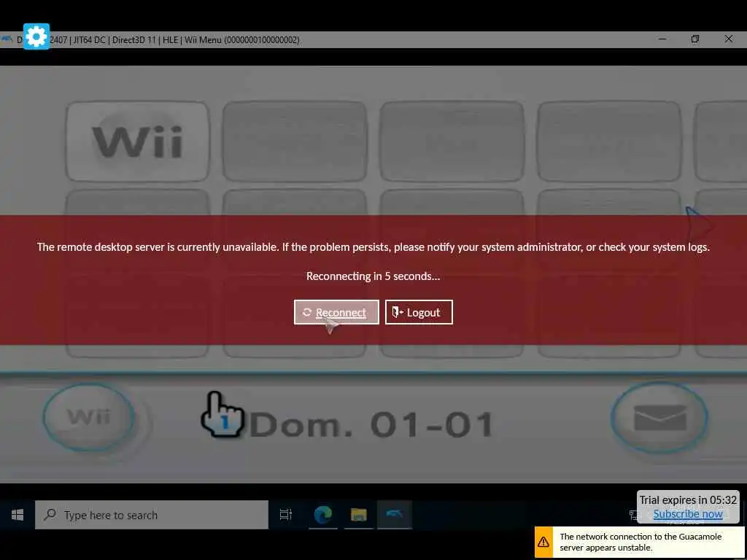The width and height of the screenshot is (747, 560).
Task: Click the taskbar search box
Action: [x=152, y=515]
